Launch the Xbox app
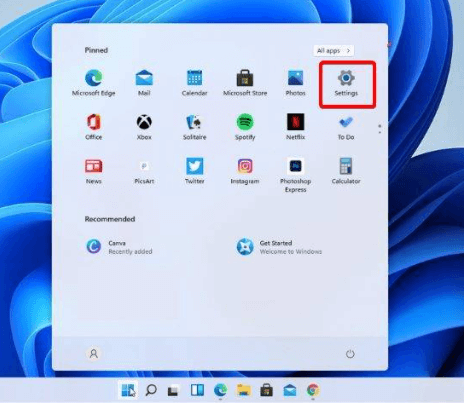The image size is (464, 403). [144, 127]
